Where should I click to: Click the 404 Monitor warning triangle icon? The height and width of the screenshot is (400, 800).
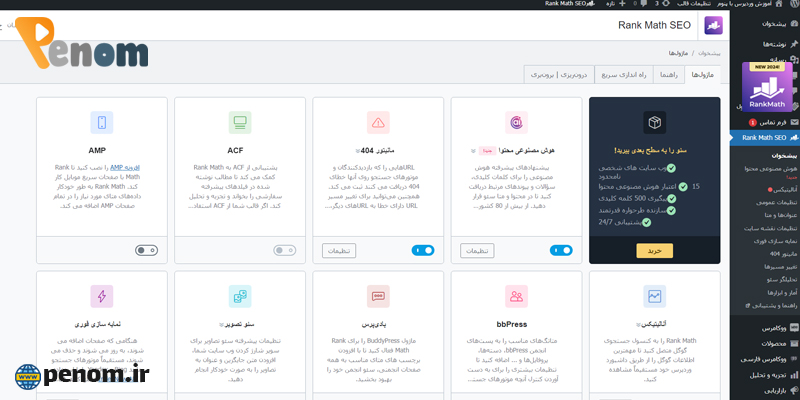(378, 123)
